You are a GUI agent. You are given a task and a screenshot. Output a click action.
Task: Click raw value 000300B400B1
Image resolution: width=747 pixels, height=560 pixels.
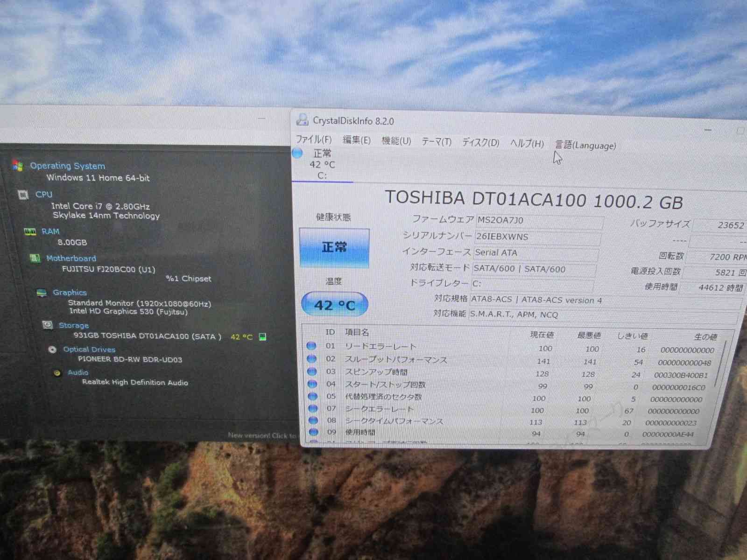pos(681,375)
